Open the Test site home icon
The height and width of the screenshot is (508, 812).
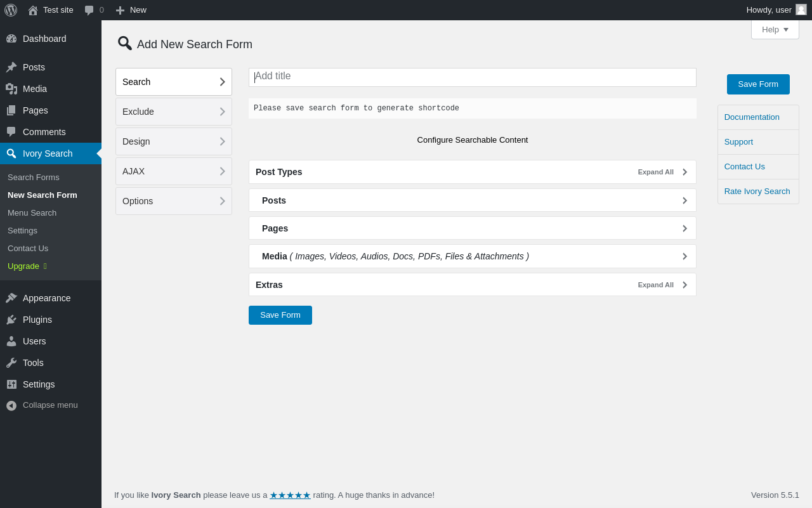click(33, 10)
